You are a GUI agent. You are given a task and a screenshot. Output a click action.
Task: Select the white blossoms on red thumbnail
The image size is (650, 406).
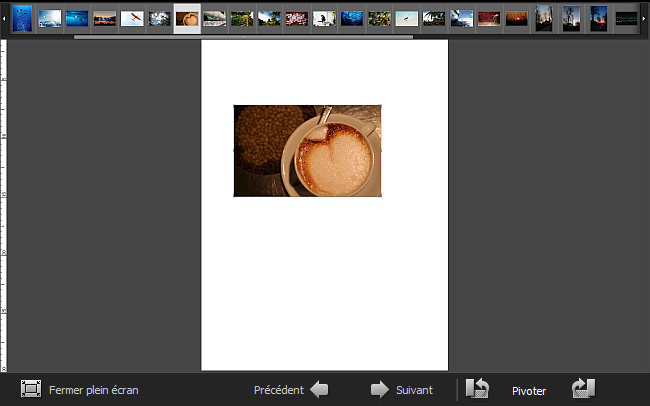pos(297,19)
